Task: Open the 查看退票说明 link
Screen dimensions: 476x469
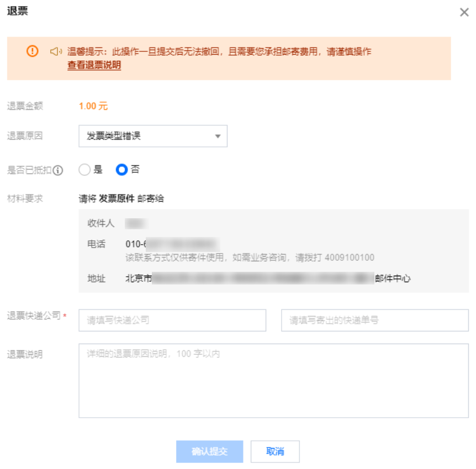Action: click(x=94, y=65)
